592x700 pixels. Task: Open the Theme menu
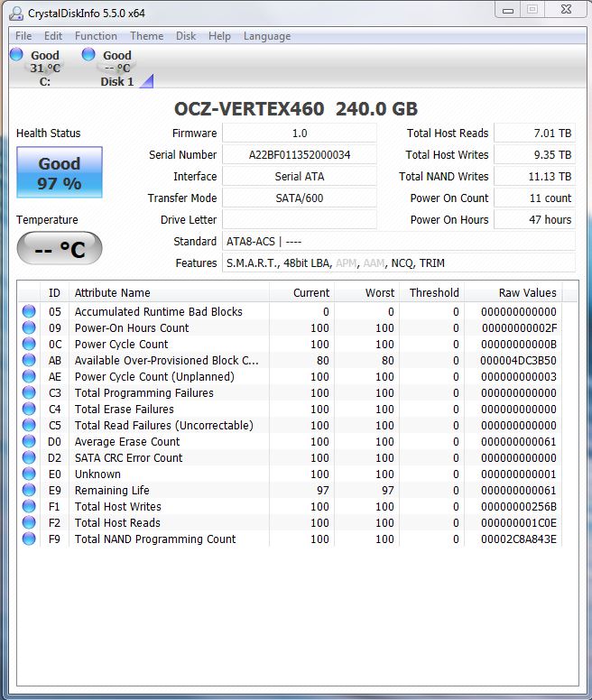[x=146, y=36]
